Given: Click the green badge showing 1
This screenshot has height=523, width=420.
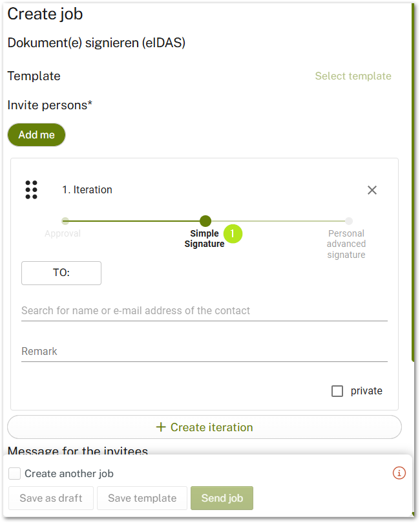Looking at the screenshot, I should coord(233,233).
